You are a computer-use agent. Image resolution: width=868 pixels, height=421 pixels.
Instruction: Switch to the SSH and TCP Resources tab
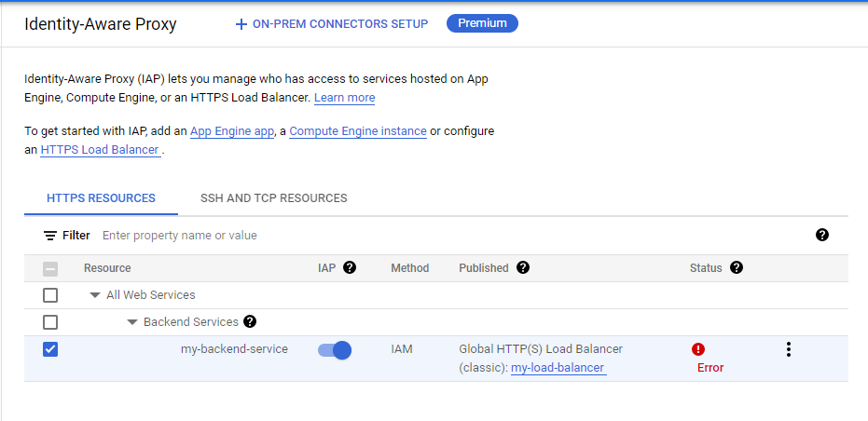pos(274,198)
